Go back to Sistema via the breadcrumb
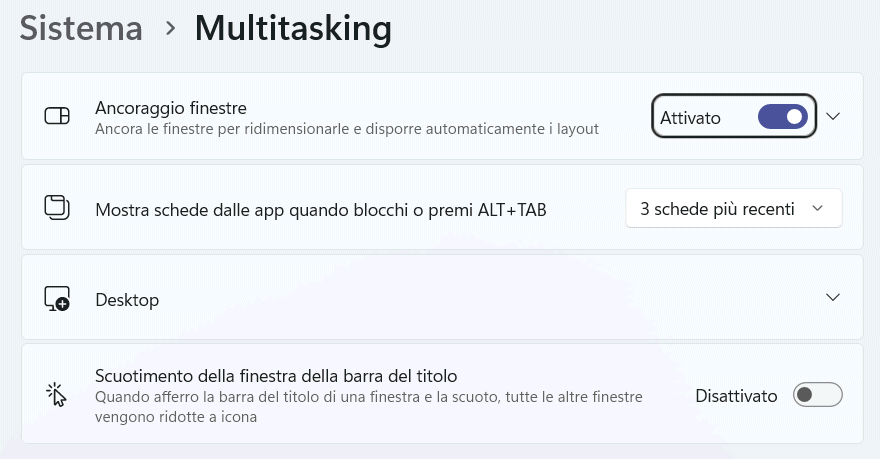 (x=81, y=28)
